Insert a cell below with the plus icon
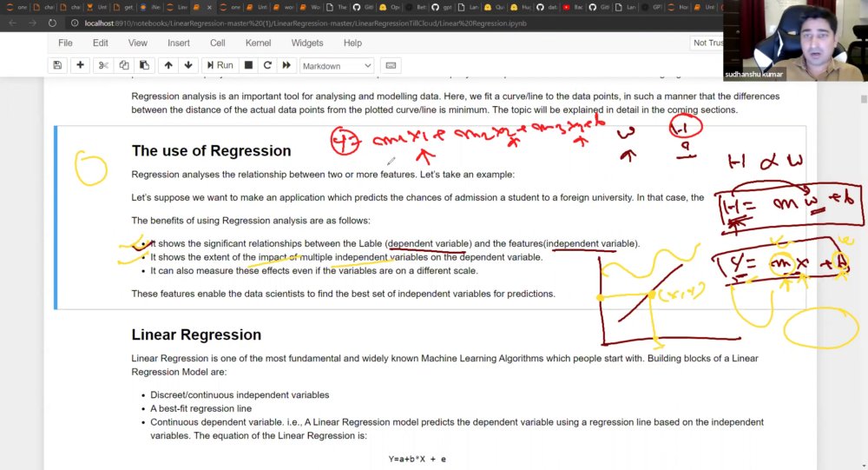 [x=80, y=65]
